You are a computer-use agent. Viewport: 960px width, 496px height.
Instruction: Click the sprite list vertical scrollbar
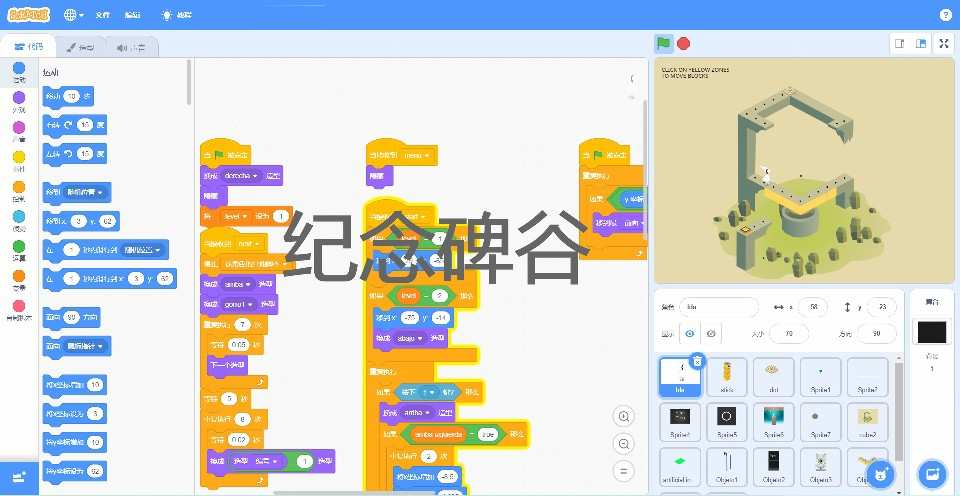pyautogui.click(x=899, y=410)
